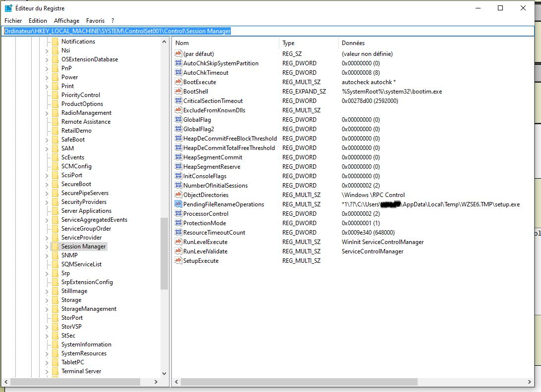Sort values by the Données column header
Image resolution: width=541 pixels, height=392 pixels.
(x=436, y=43)
